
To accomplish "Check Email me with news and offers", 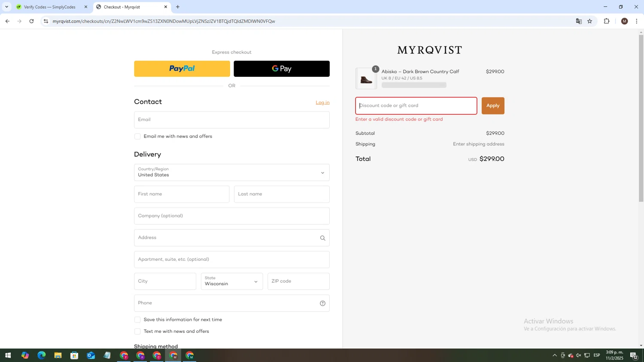I will click(137, 136).
